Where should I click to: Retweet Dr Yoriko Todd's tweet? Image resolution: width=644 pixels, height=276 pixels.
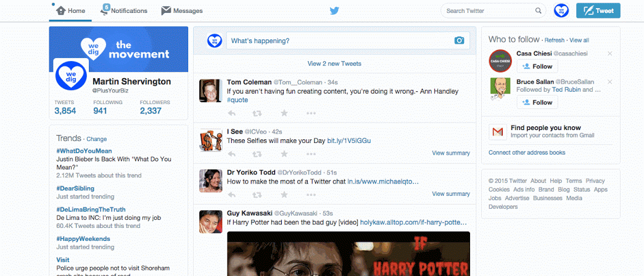(257, 195)
